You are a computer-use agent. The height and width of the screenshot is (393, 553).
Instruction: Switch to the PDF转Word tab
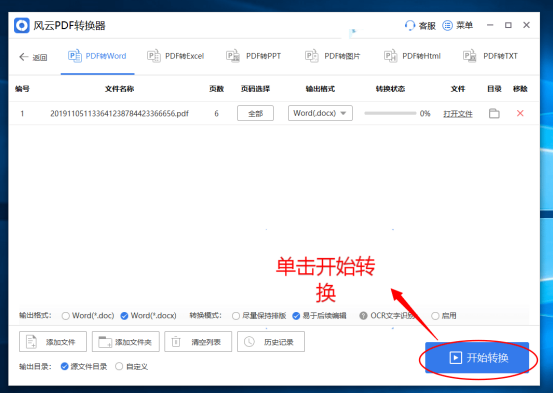pyautogui.click(x=97, y=56)
